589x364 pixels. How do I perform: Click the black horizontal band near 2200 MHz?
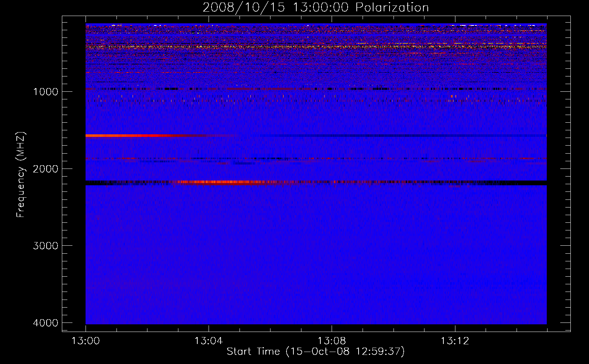click(x=316, y=183)
